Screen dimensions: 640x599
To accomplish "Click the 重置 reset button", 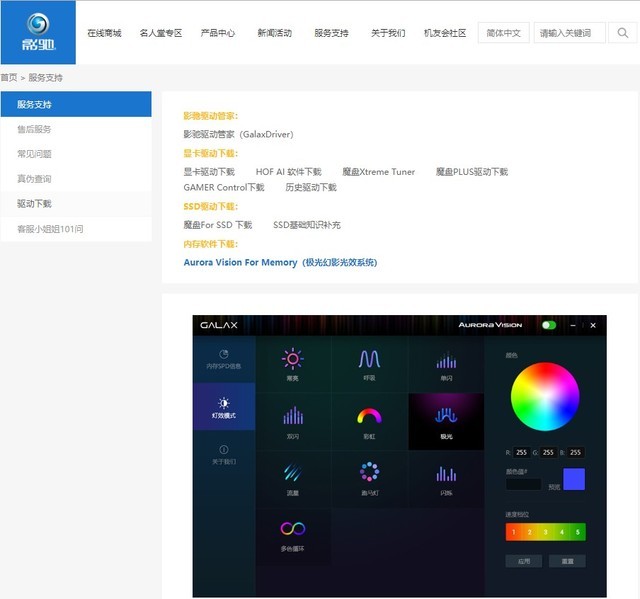I will pyautogui.click(x=567, y=561).
